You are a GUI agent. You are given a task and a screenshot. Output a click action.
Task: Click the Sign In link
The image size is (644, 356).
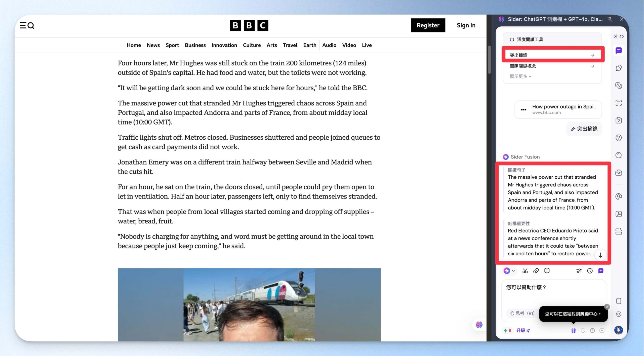click(x=466, y=25)
